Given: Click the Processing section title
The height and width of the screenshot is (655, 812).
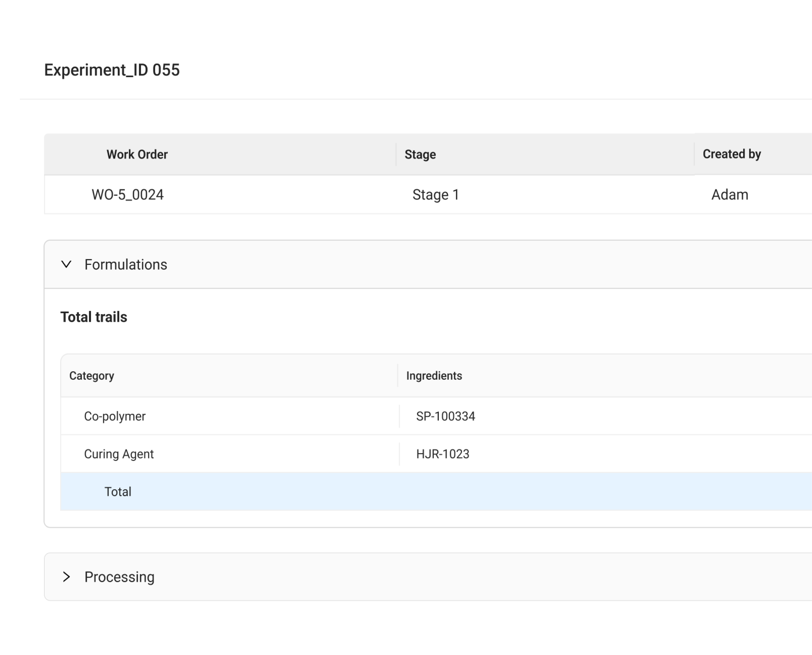Looking at the screenshot, I should pyautogui.click(x=119, y=577).
